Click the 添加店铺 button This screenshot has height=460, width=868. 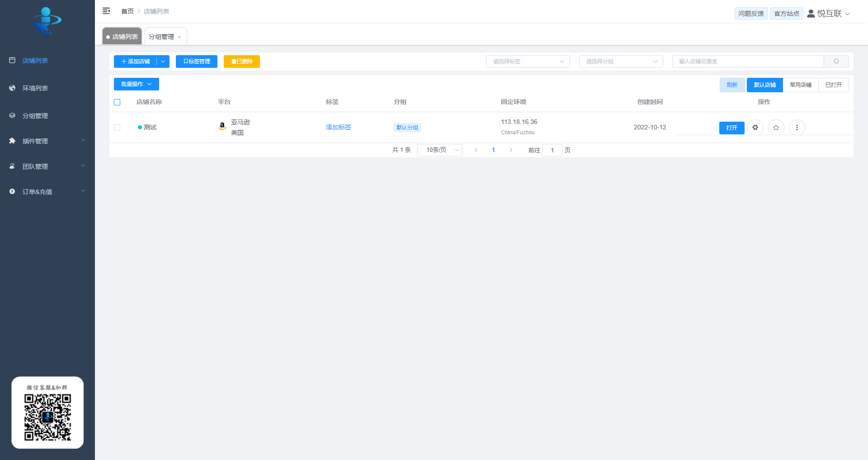pos(135,62)
